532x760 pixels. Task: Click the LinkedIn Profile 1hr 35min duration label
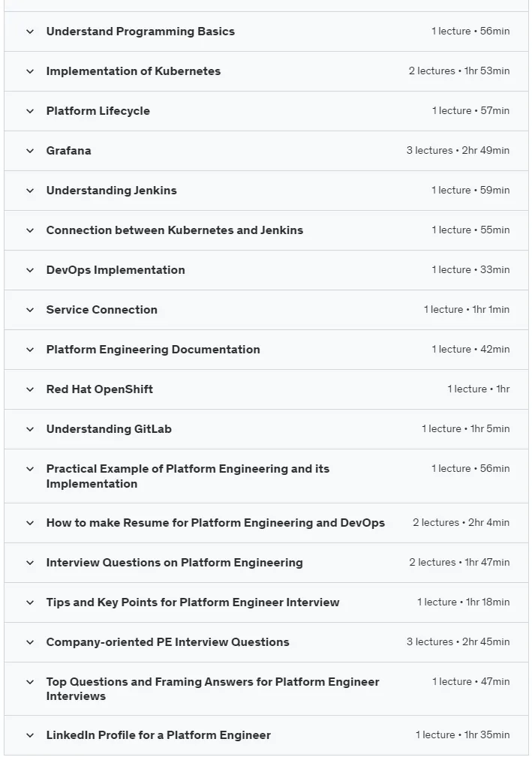(463, 734)
